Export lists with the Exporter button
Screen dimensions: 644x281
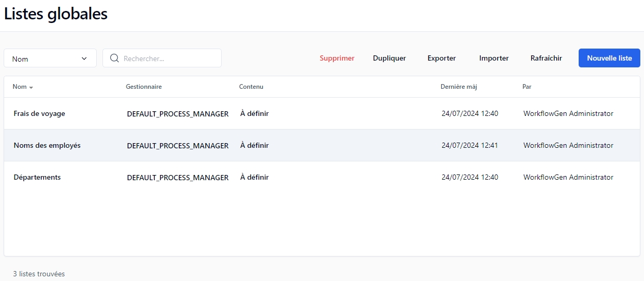[x=442, y=58]
